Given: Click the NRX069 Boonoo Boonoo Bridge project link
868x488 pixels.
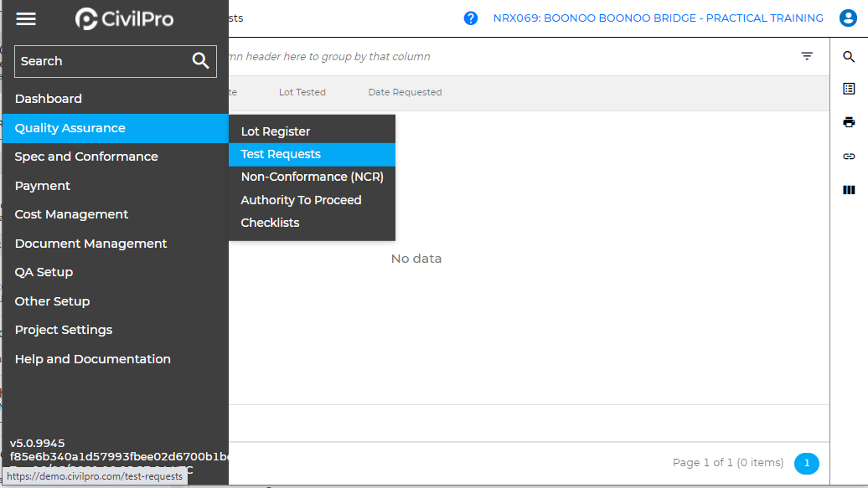Looking at the screenshot, I should [x=658, y=18].
